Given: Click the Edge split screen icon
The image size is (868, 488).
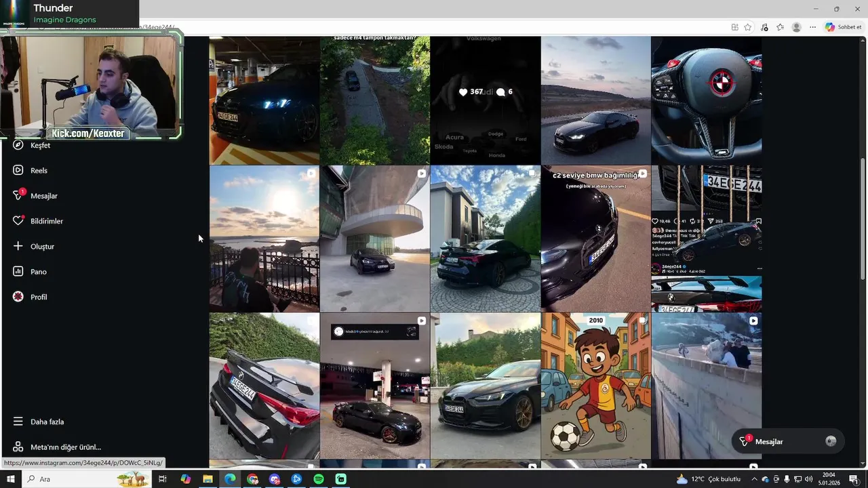Looking at the screenshot, I should (x=735, y=27).
